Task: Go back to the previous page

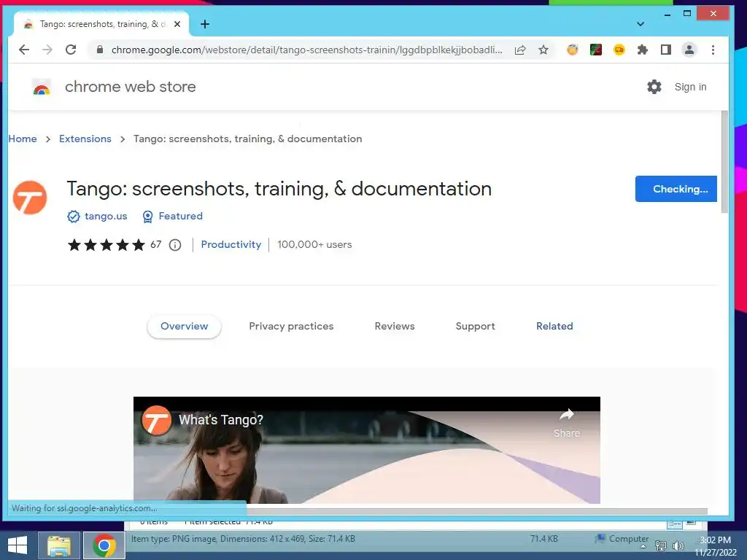Action: click(x=24, y=50)
